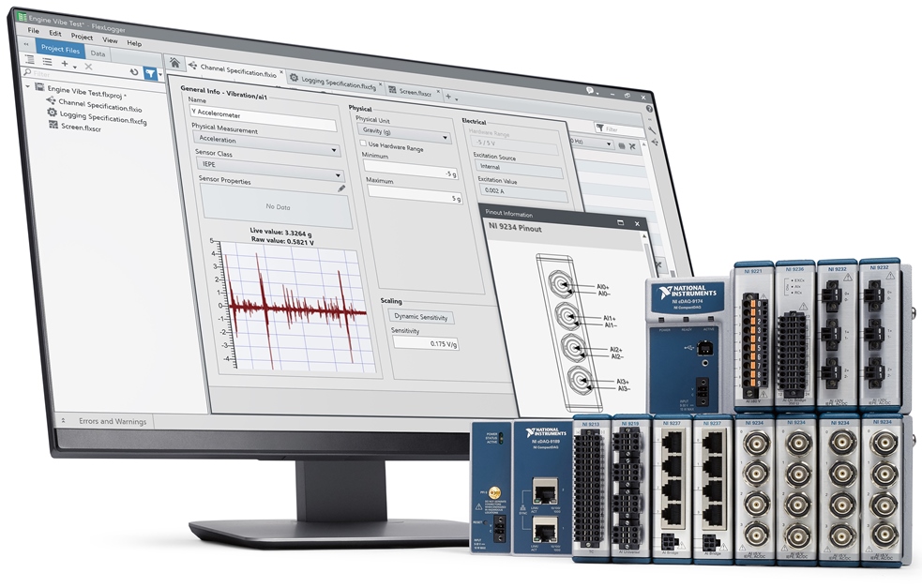This screenshot has height=588, width=922.
Task: Click the Dynamic Sensitivity button
Action: pos(421,317)
